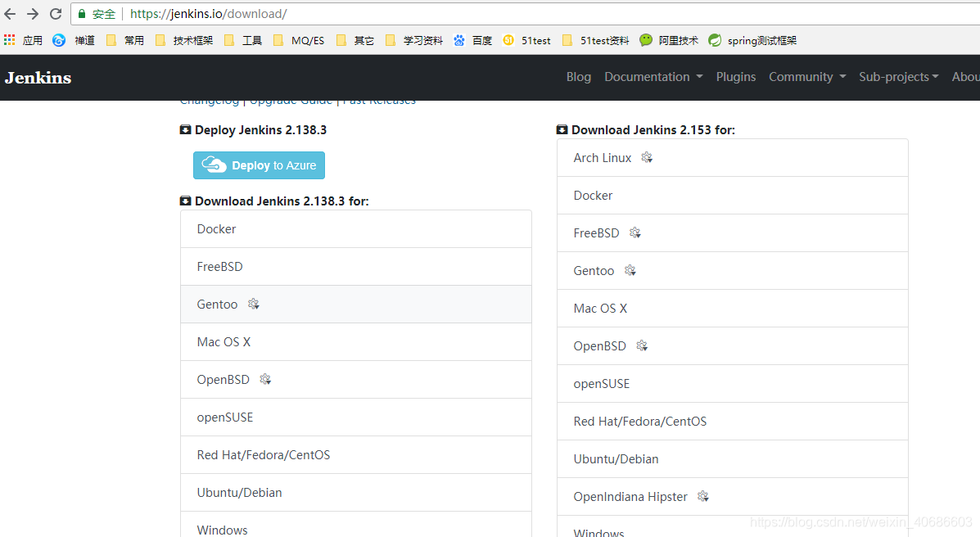The width and height of the screenshot is (980, 537).
Task: Click gear icon beside OpenIndiana Hipster
Action: [703, 496]
